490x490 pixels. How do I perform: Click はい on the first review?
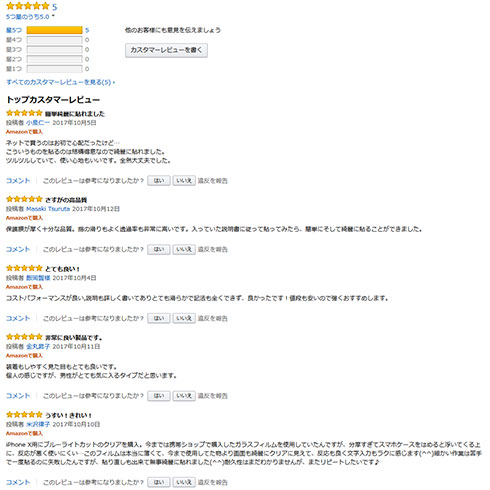(159, 181)
